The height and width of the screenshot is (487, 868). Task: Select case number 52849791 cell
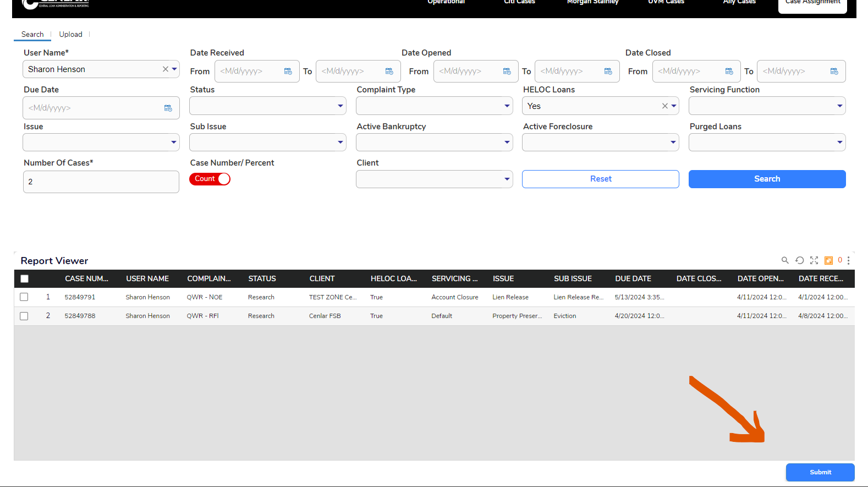coord(80,297)
